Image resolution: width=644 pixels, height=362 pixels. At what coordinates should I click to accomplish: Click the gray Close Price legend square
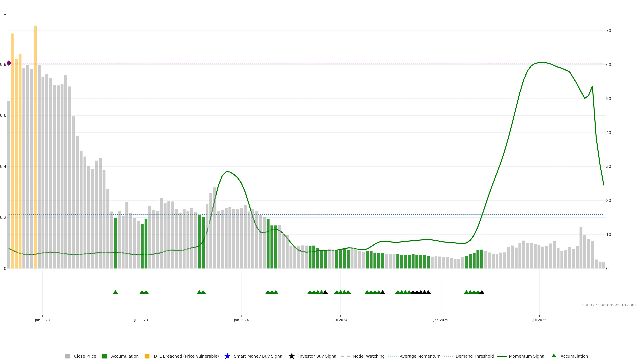coord(67,356)
